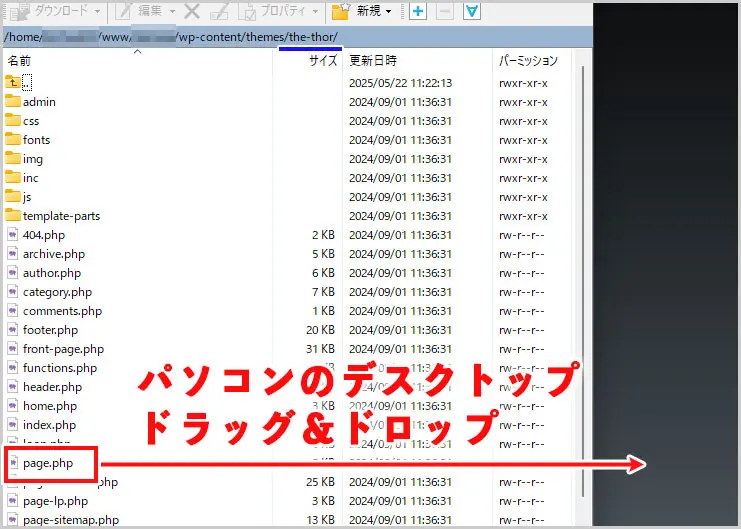This screenshot has height=529, width=741.
Task: Click the filter funnel icon
Action: point(472,11)
